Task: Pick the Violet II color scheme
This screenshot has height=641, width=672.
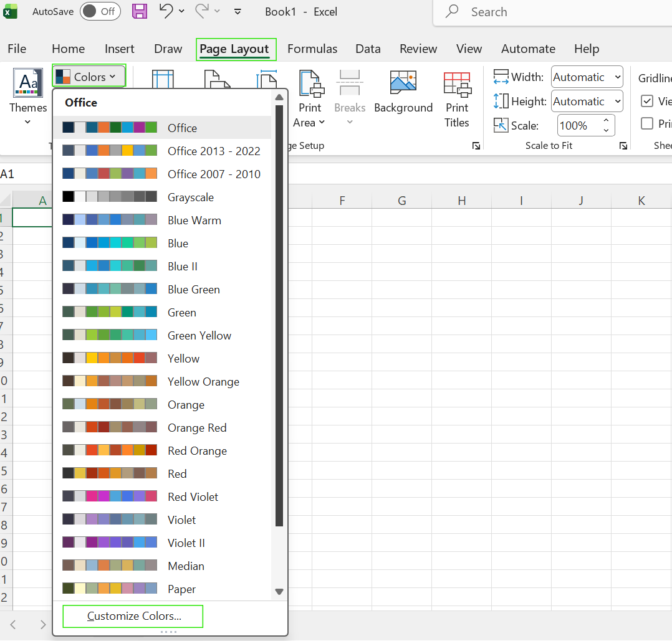Action: (x=163, y=543)
